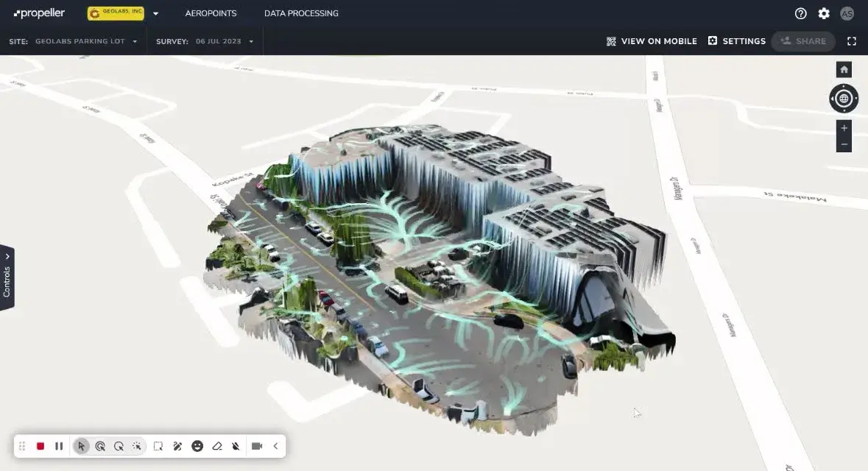Toggle the camera in recording toolbar

coord(257,446)
